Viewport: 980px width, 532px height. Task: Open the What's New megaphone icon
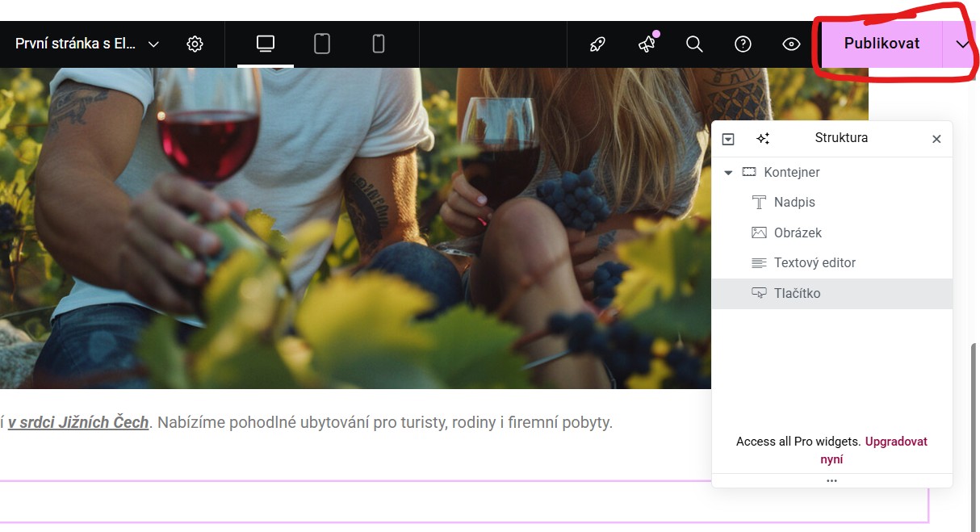(647, 44)
